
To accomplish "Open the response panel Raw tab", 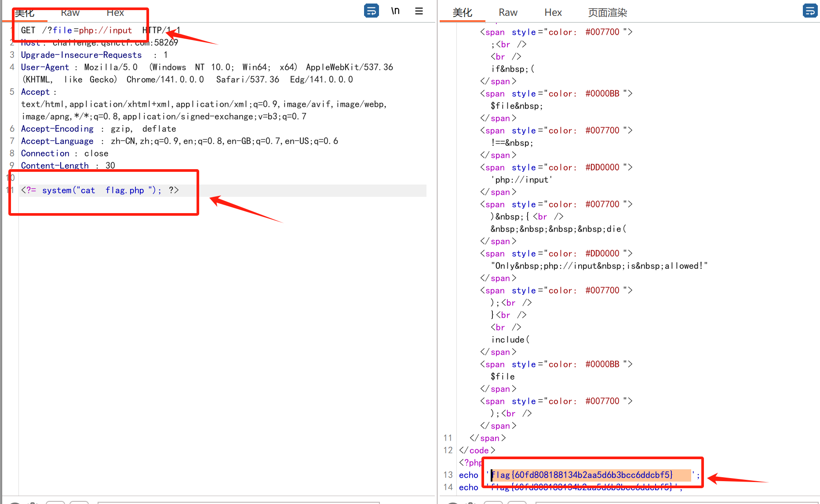I will pos(508,12).
